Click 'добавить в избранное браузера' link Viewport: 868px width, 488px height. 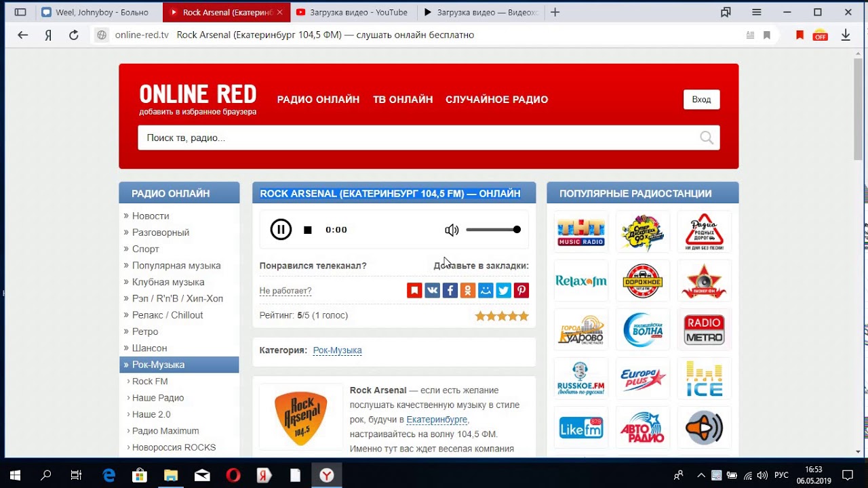pos(198,112)
